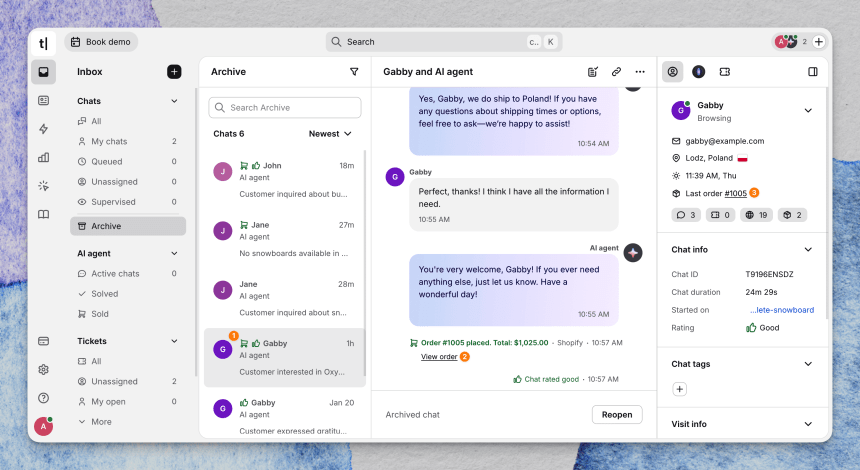This screenshot has height=470, width=860.
Task: Open the View order link
Action: [439, 356]
